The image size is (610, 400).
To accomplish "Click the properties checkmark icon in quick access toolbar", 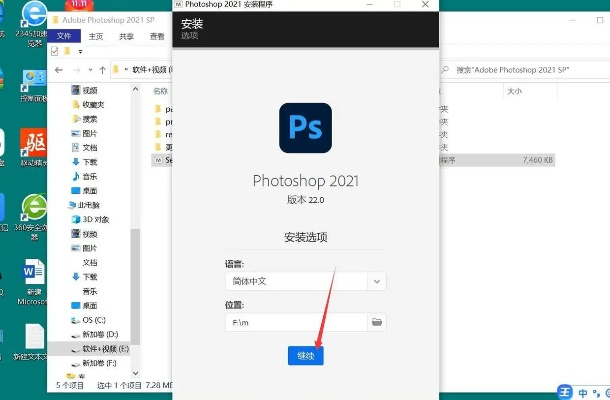I will (54, 51).
